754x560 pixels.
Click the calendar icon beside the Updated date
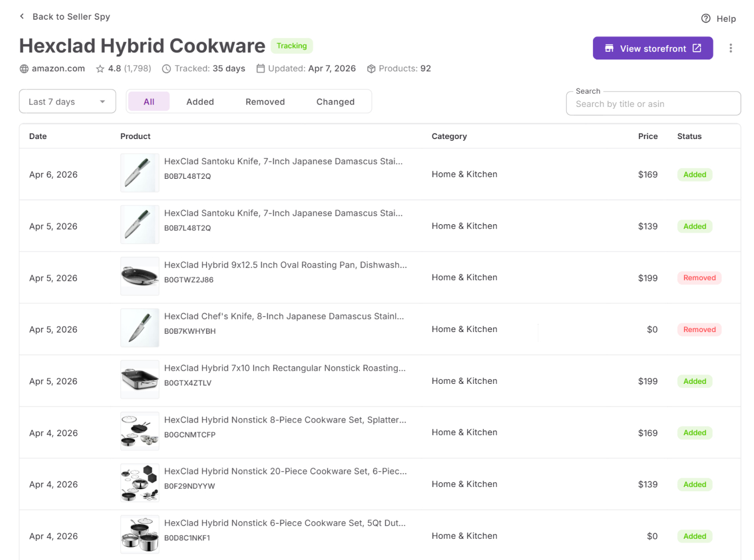click(x=260, y=69)
